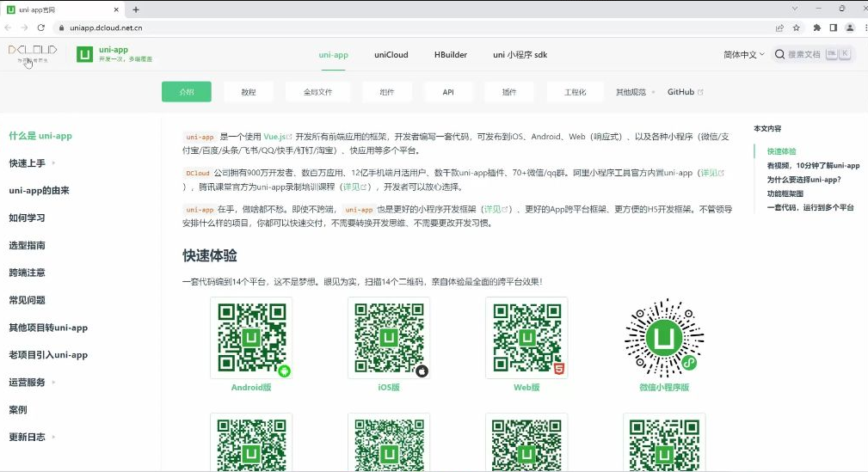Open a new browser tab
868x472 pixels.
tap(136, 9)
